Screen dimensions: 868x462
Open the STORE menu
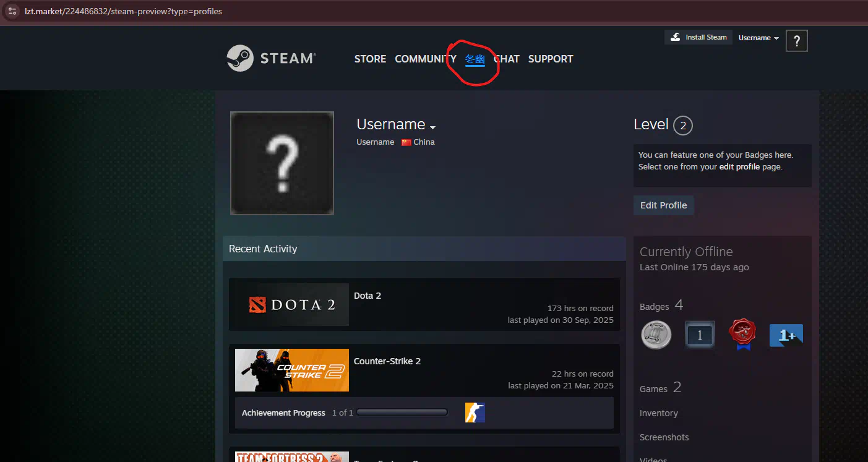[x=370, y=59]
